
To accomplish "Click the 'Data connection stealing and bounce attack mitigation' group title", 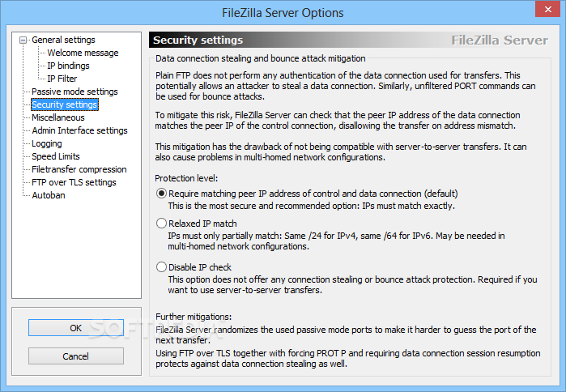I will 260,58.
